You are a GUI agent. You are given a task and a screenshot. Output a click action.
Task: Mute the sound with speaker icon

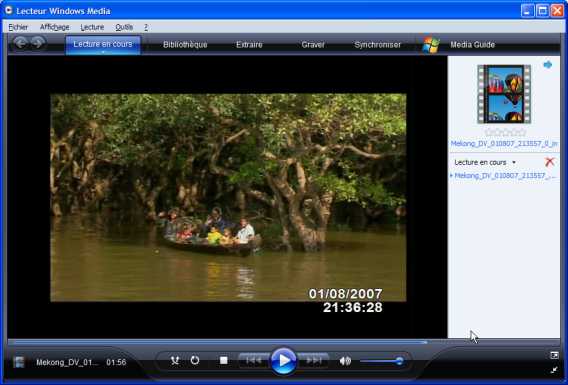click(345, 361)
